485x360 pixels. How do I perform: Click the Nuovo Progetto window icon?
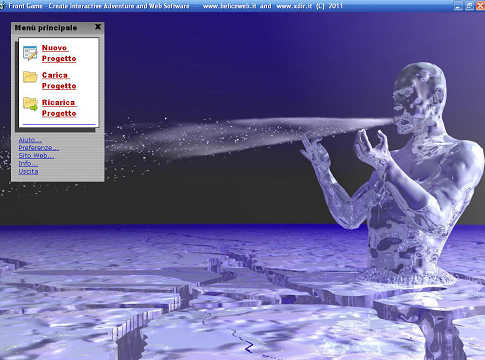click(30, 53)
